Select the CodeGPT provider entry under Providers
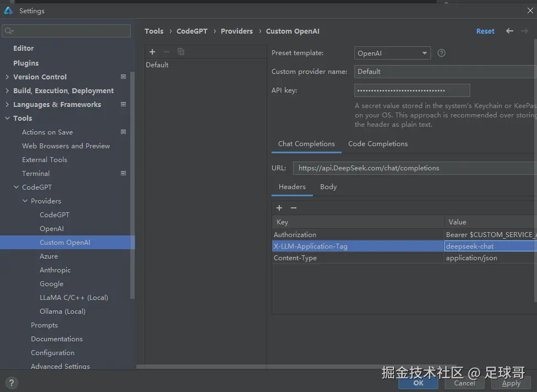 [55, 215]
